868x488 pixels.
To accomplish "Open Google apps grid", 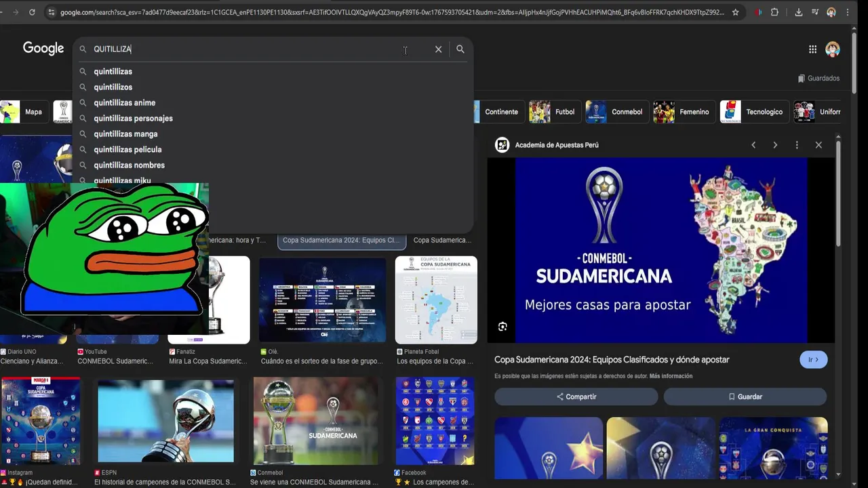I will 812,49.
